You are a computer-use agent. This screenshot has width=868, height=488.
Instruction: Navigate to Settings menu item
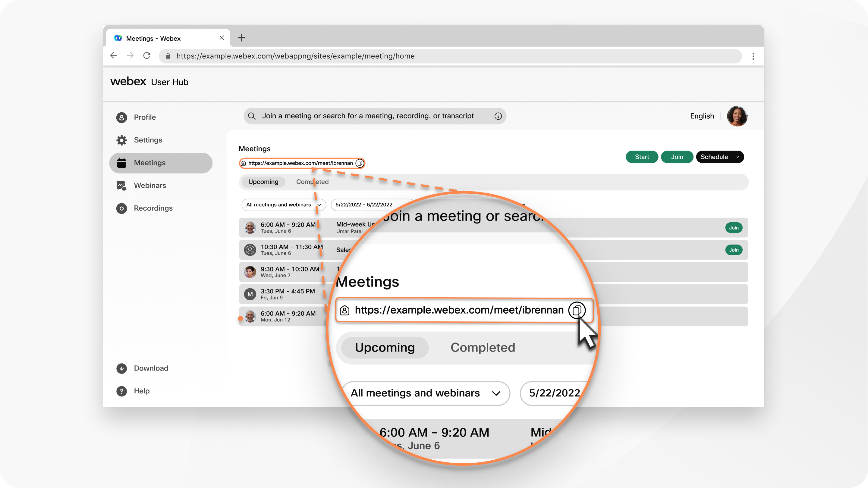coord(148,140)
